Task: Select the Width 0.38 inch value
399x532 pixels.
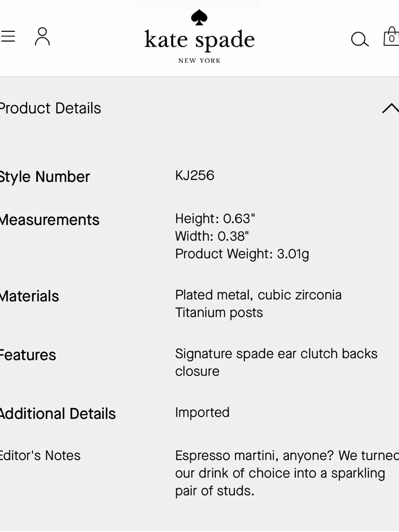Action: tap(212, 236)
